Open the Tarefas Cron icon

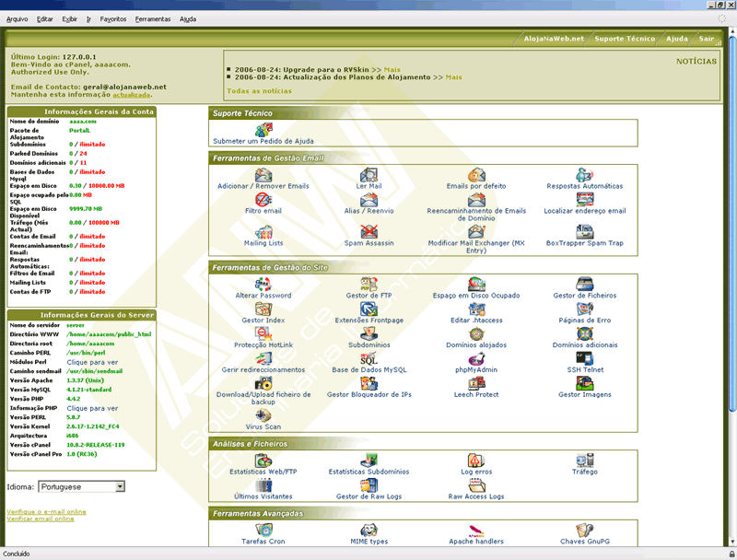[x=263, y=530]
